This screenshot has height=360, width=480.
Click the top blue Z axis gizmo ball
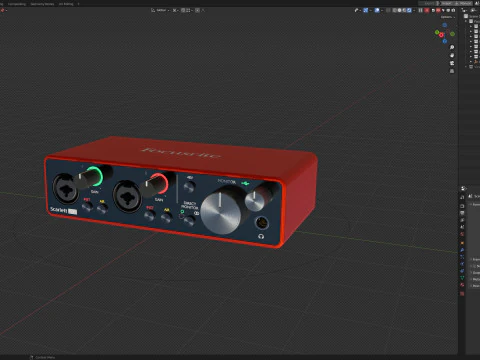445,25
